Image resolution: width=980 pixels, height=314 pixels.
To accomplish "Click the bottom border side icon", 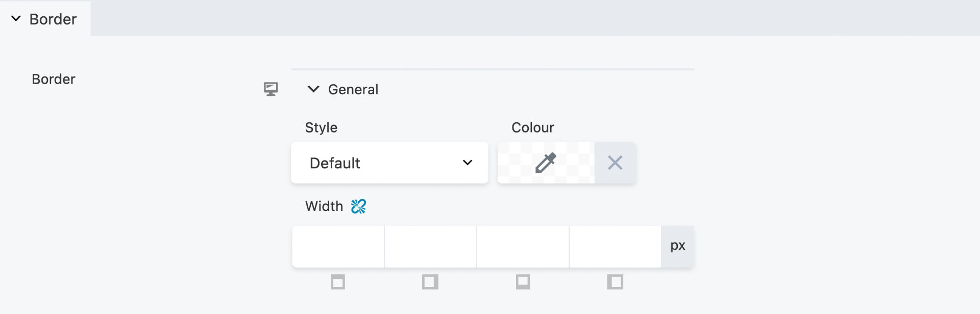I will click(x=523, y=282).
